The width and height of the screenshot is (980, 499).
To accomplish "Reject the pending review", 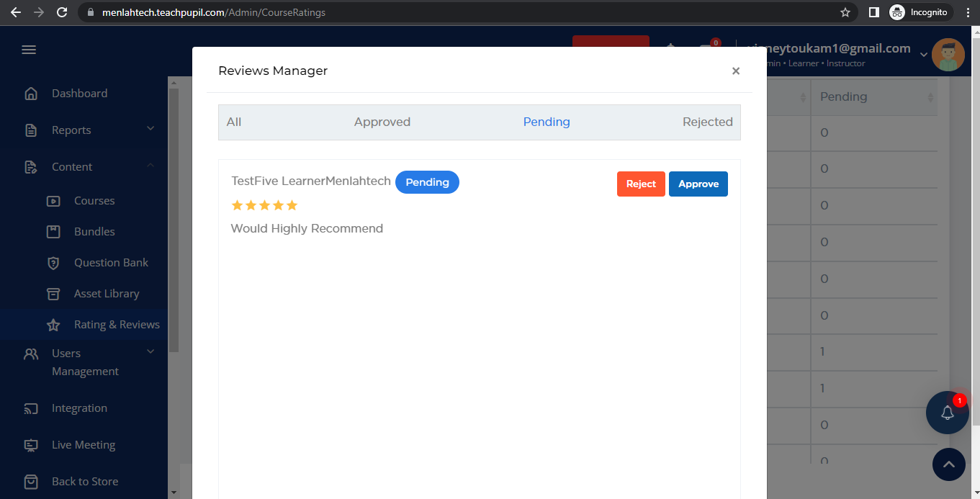I will pyautogui.click(x=640, y=184).
